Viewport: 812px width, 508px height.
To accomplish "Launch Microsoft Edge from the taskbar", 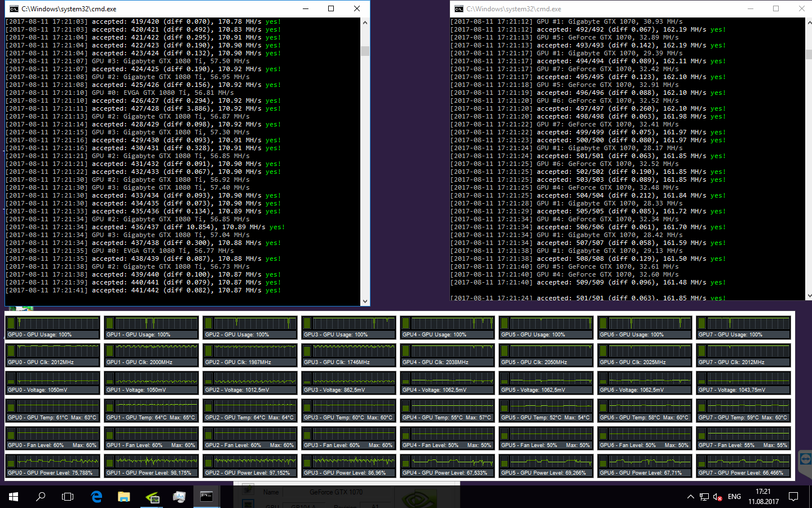I will [96, 497].
